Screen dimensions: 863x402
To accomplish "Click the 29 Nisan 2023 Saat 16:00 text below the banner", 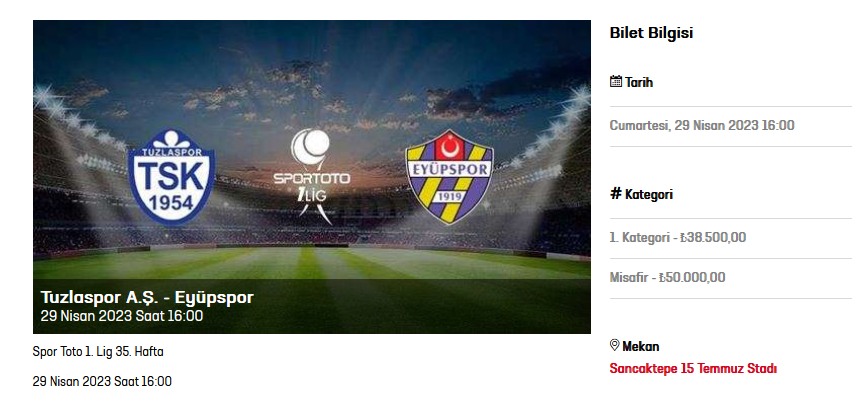I will (x=102, y=381).
